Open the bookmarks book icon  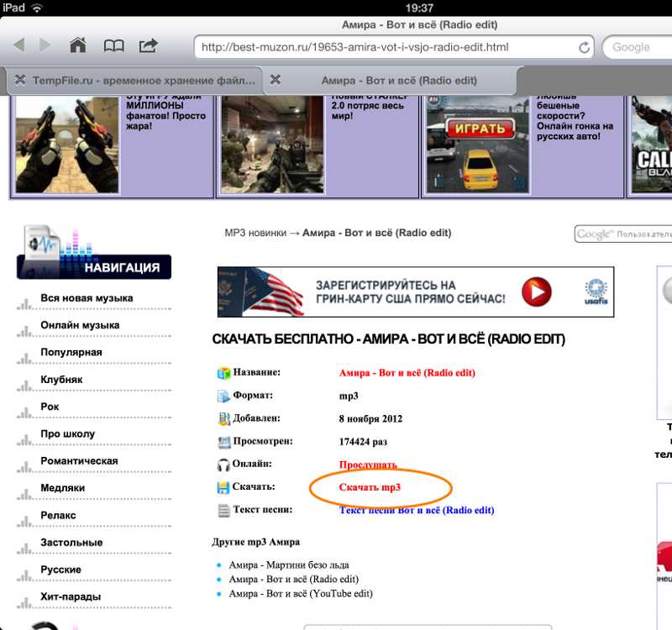click(x=113, y=45)
